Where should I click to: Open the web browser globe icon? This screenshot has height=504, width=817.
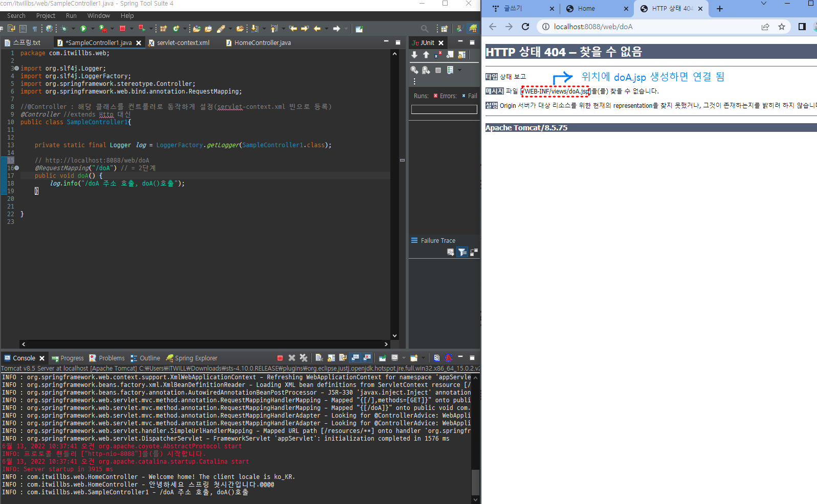49,29
